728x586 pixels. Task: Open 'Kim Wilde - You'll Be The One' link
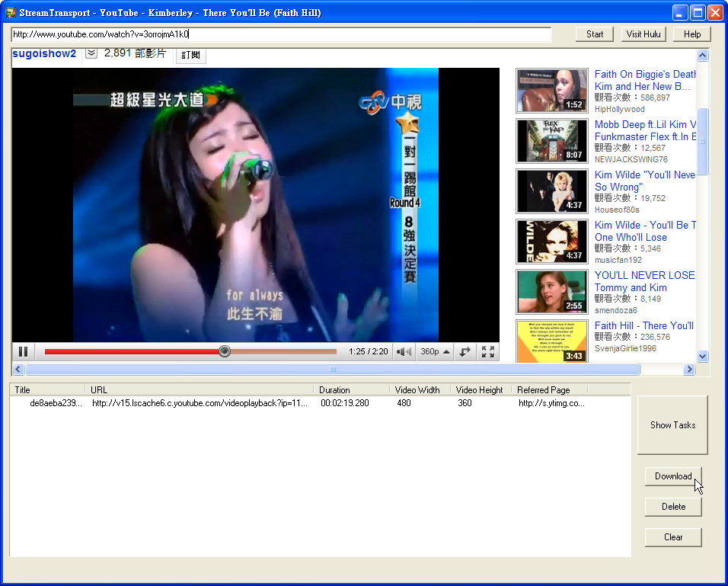(x=645, y=231)
